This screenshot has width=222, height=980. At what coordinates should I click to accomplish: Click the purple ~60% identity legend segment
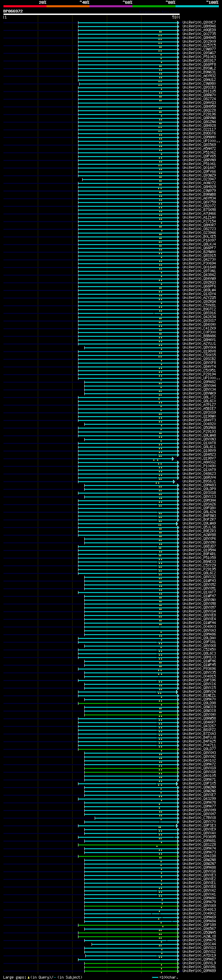coord(111,6)
